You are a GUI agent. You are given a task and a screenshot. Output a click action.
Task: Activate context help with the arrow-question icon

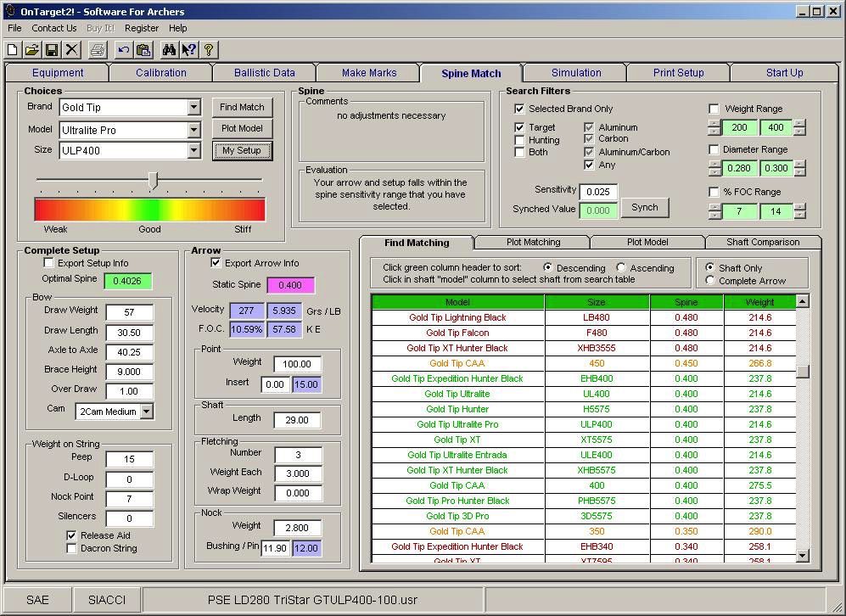click(189, 48)
